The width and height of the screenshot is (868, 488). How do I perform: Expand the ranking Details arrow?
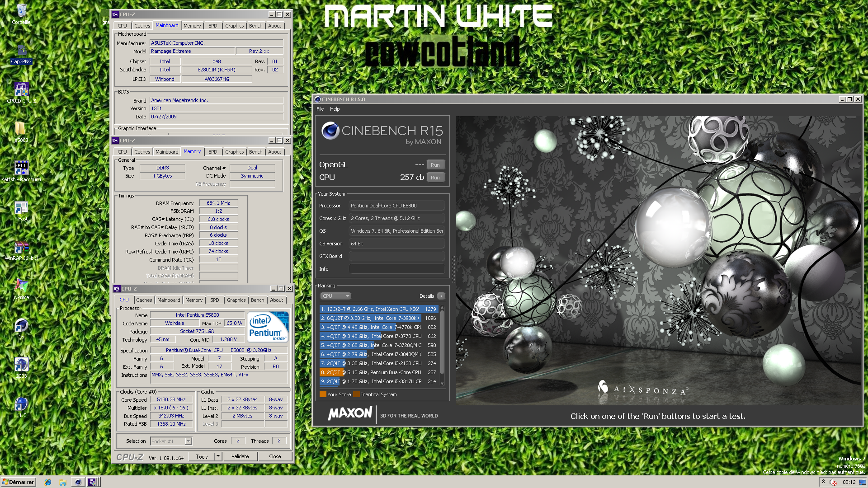[x=441, y=296]
